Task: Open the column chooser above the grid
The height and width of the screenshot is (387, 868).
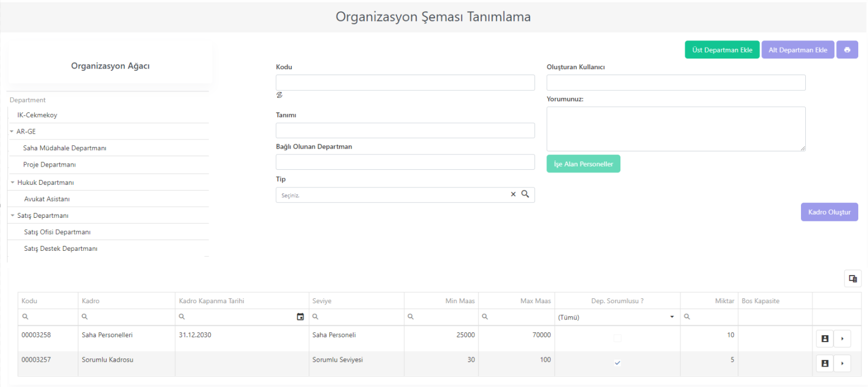Action: (853, 278)
